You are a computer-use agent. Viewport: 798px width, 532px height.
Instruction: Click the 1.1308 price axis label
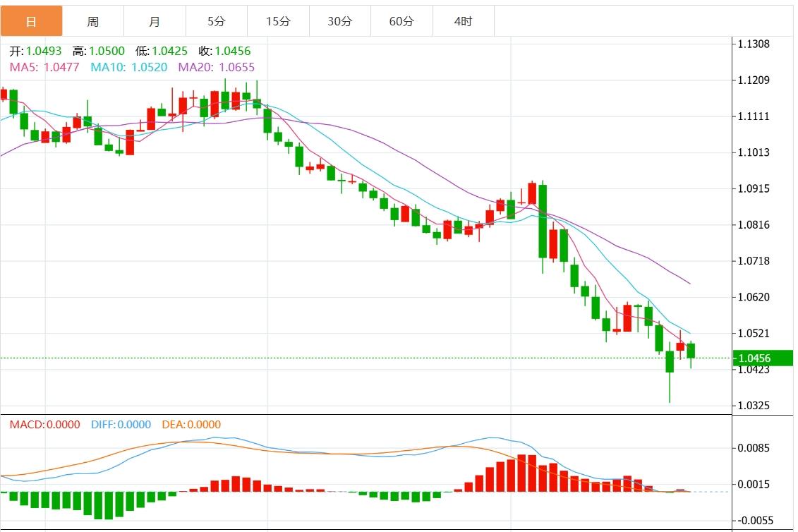752,44
